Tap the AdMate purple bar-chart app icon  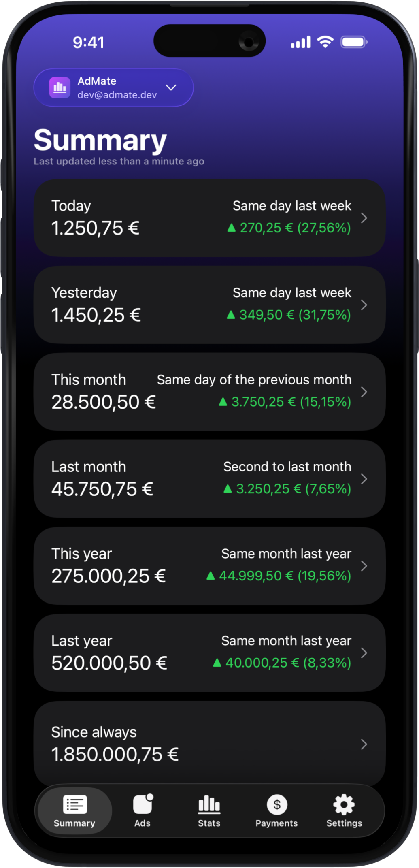tap(60, 87)
